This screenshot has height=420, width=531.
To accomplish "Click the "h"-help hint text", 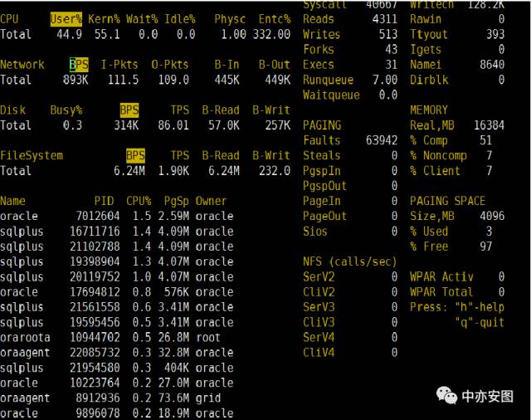I will (x=480, y=307).
